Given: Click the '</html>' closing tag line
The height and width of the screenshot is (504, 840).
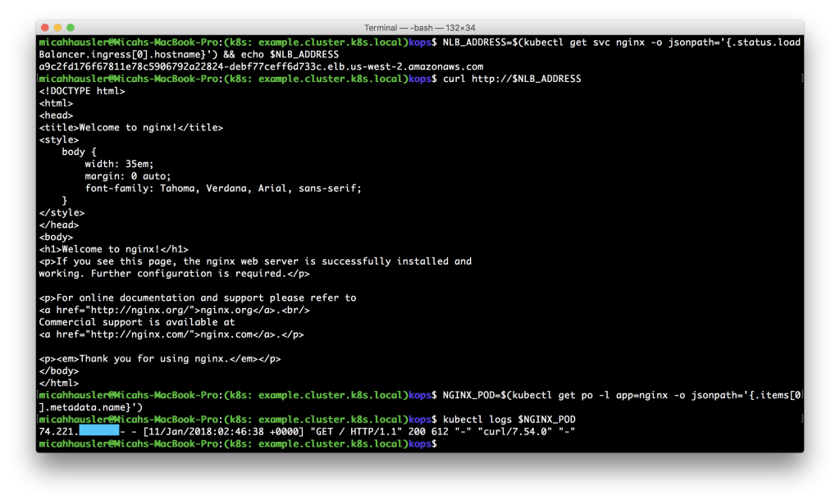Looking at the screenshot, I should coord(58,383).
